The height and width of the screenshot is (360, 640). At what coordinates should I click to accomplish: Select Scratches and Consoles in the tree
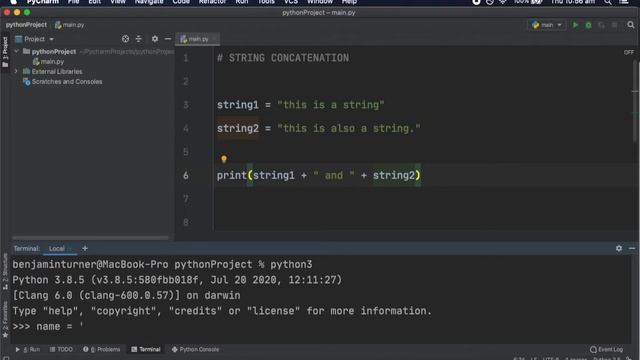[x=63, y=82]
